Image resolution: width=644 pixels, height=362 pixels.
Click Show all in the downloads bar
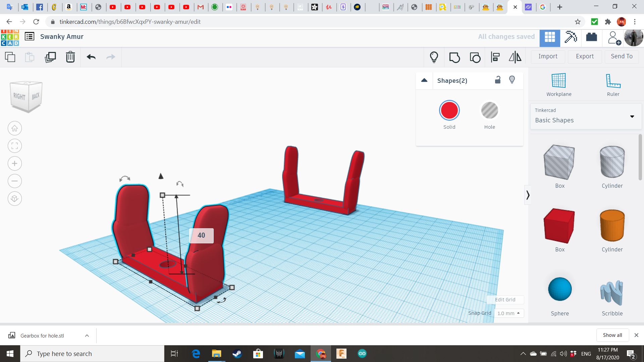point(612,335)
